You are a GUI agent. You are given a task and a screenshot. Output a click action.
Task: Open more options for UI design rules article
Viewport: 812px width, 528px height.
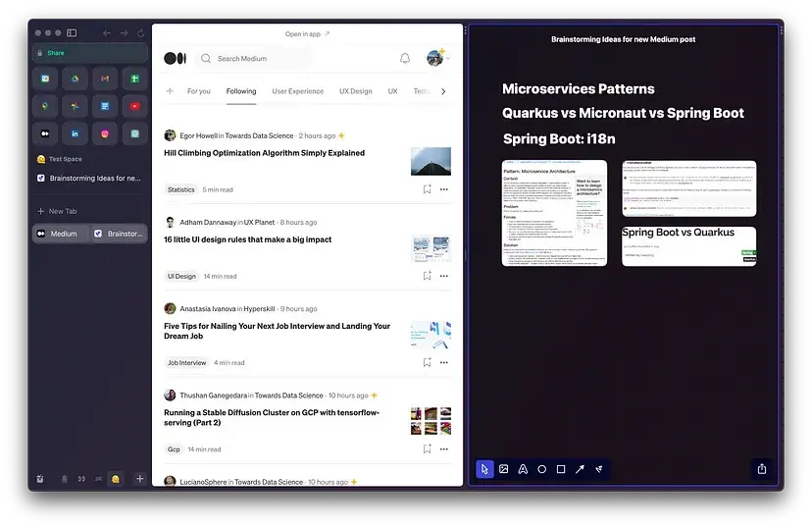[x=444, y=276]
